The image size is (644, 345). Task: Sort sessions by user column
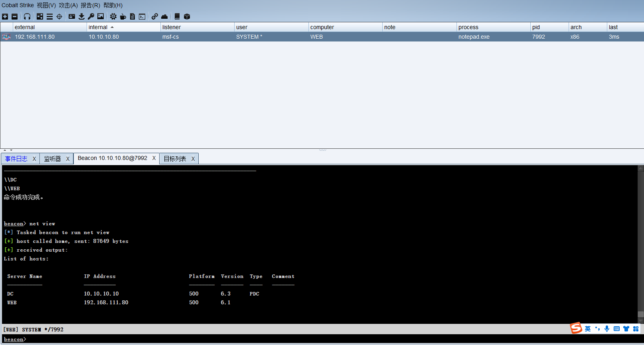point(271,27)
